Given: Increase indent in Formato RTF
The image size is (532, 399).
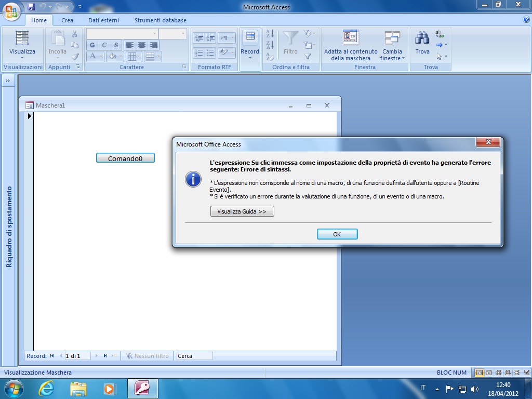Looking at the screenshot, I should 211,37.
